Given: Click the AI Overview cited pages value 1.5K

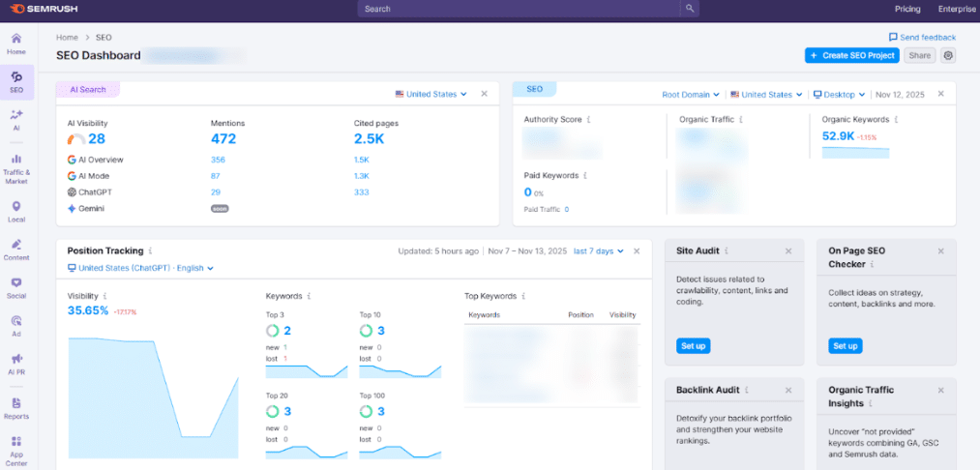Looking at the screenshot, I should point(361,160).
